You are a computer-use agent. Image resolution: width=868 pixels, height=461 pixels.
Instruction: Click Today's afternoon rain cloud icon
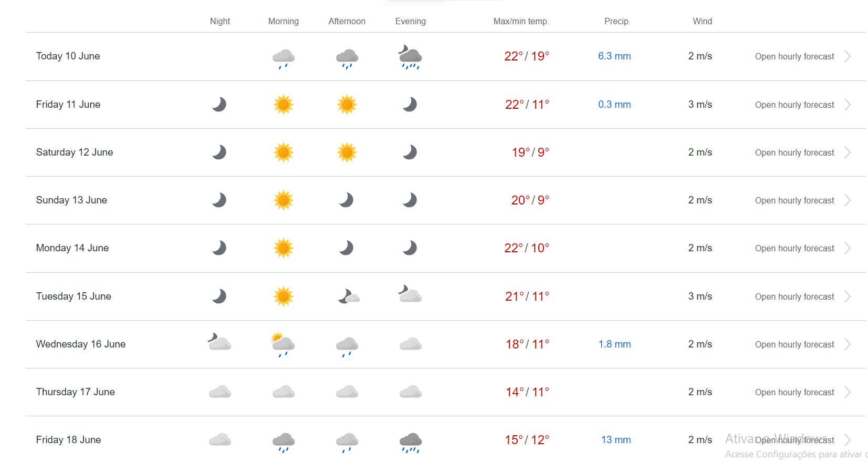coord(347,58)
